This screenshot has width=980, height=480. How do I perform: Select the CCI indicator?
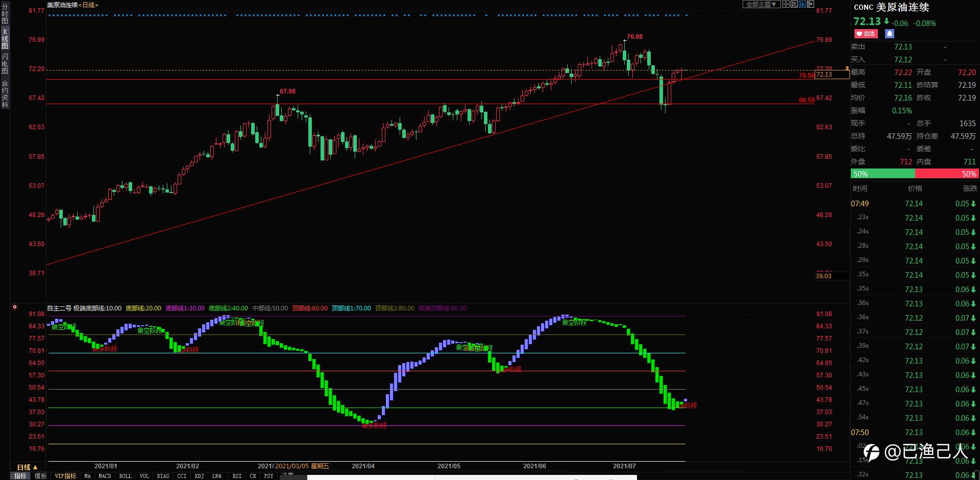tap(182, 476)
